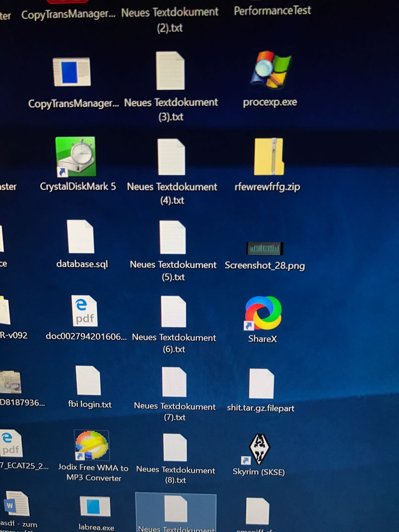
Task: Select Neues Textdokument (8).txt file icon
Action: pyautogui.click(x=175, y=447)
